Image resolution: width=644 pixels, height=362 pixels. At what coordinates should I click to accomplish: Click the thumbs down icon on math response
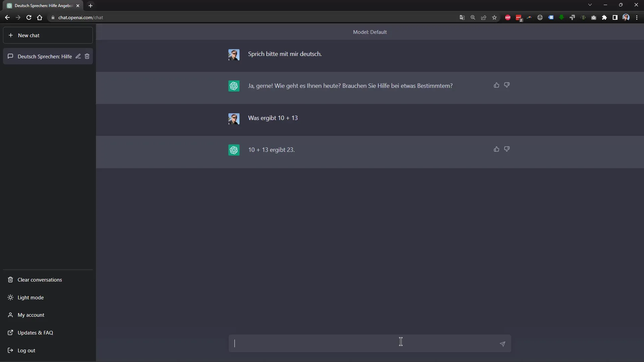click(x=507, y=149)
